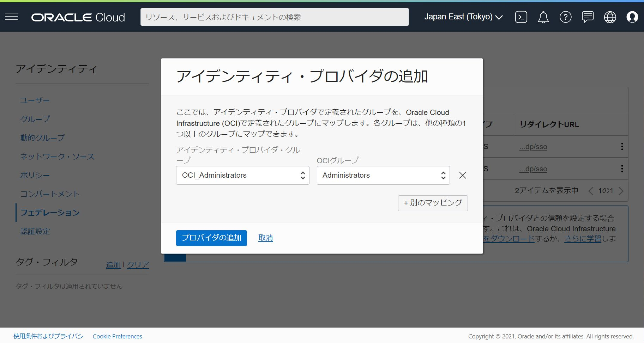Click クリア under tag filters
644x343 pixels.
click(138, 265)
